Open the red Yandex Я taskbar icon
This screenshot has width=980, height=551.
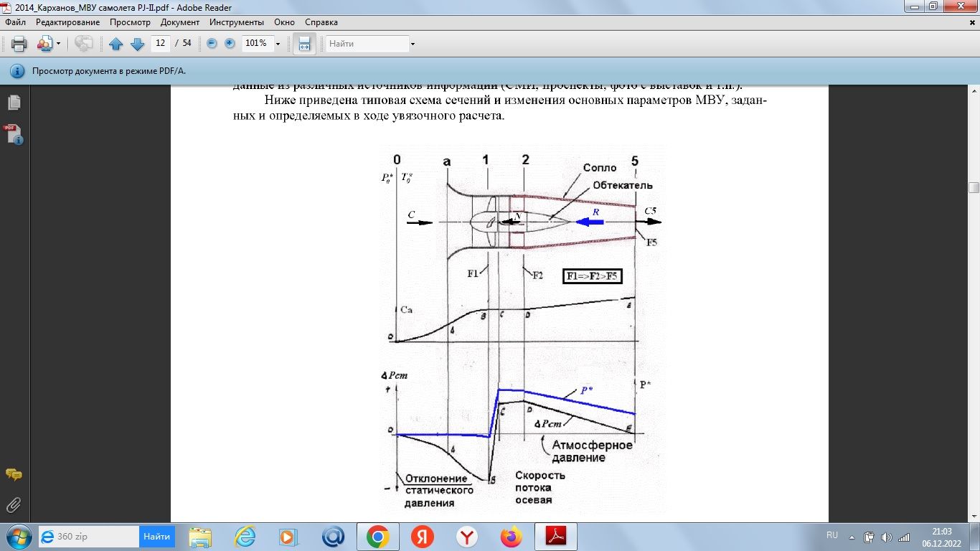click(423, 537)
